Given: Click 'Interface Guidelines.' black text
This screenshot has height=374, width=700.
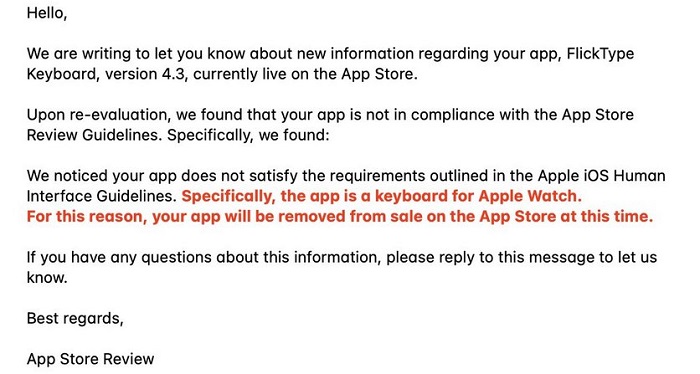Looking at the screenshot, I should click(x=102, y=196).
